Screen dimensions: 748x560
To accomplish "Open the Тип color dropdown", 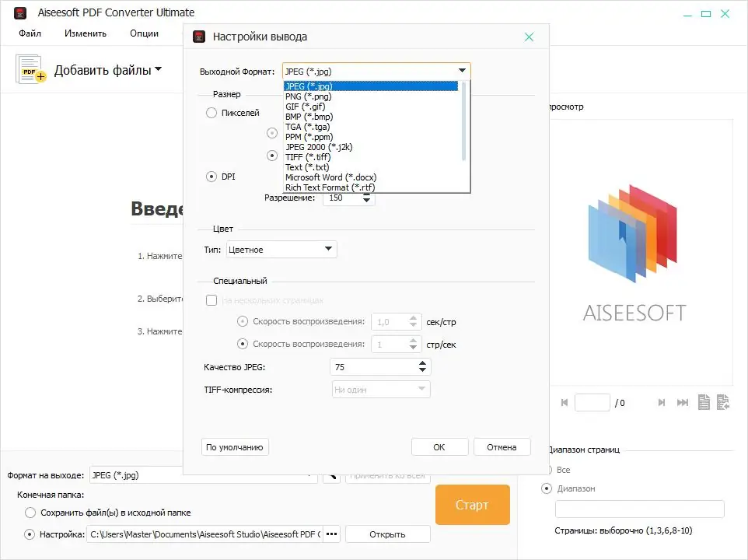I will (x=281, y=250).
